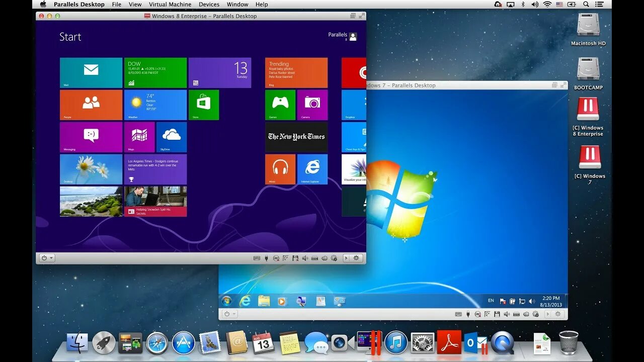Click sound icon in Windows 7 window status bar

pyautogui.click(x=506, y=314)
